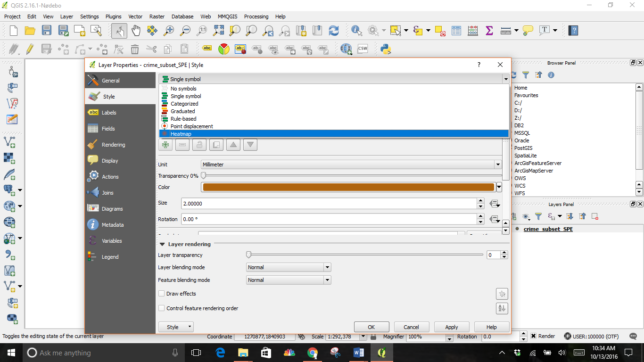Click the Python Console icon
Screen dimensions: 644x362
[386, 49]
